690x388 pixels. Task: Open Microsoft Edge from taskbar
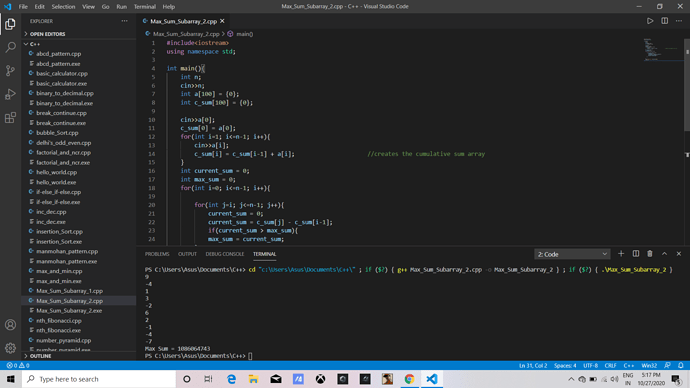pyautogui.click(x=231, y=379)
